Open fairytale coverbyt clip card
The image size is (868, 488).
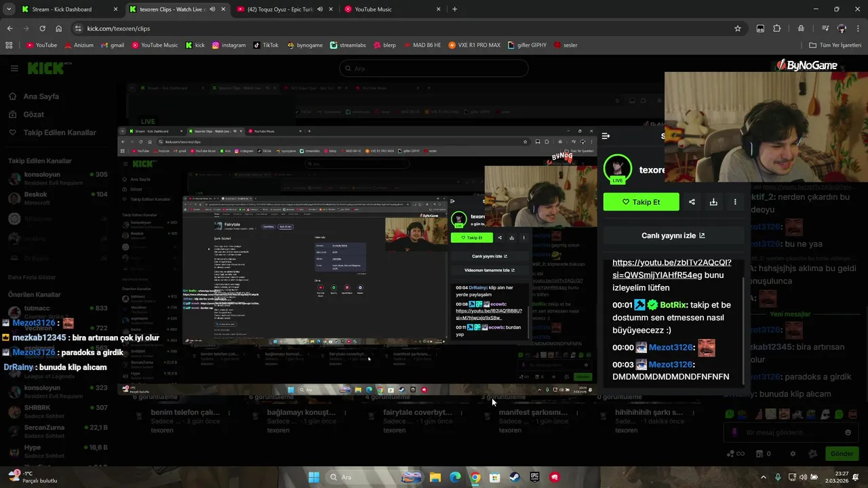click(x=418, y=412)
